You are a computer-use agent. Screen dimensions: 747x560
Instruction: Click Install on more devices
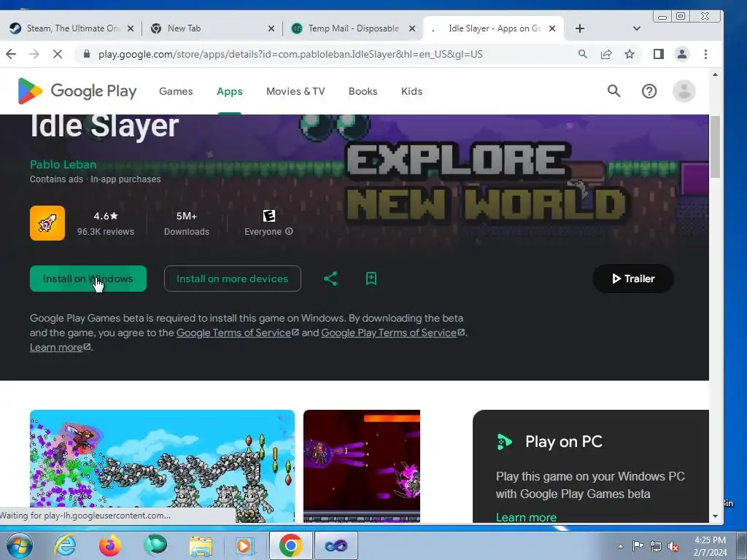click(233, 279)
